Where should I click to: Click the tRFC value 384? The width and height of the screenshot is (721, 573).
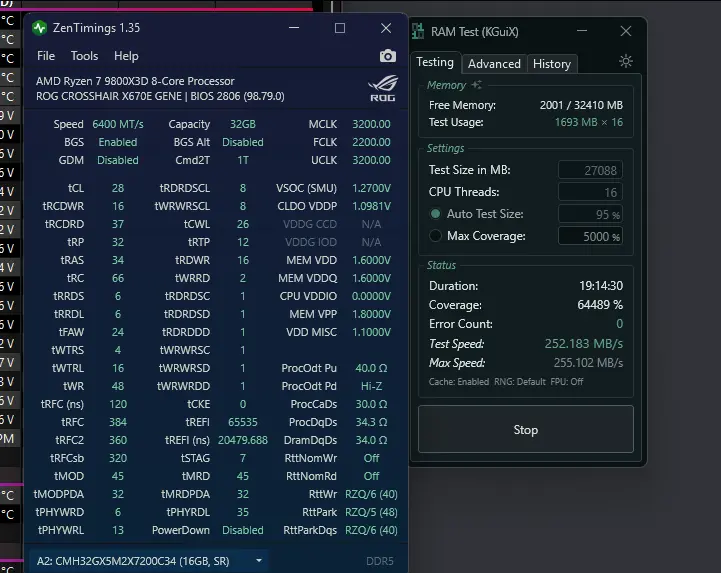[x=118, y=422]
